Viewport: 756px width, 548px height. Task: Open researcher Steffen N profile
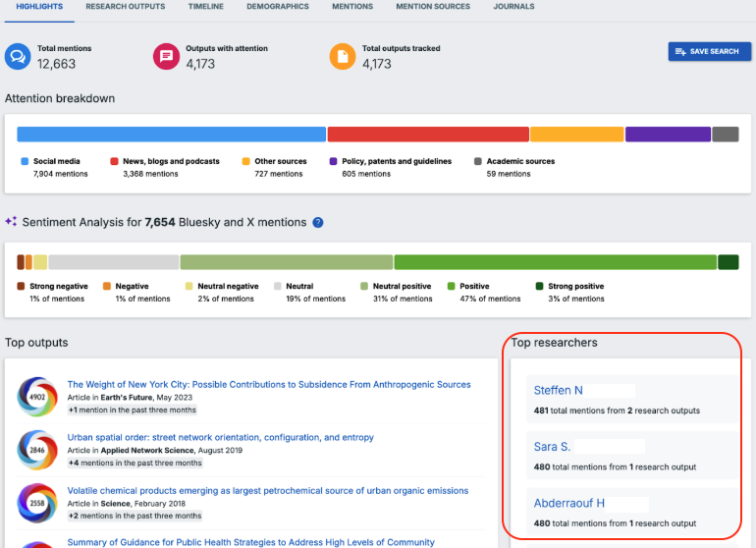click(x=559, y=390)
